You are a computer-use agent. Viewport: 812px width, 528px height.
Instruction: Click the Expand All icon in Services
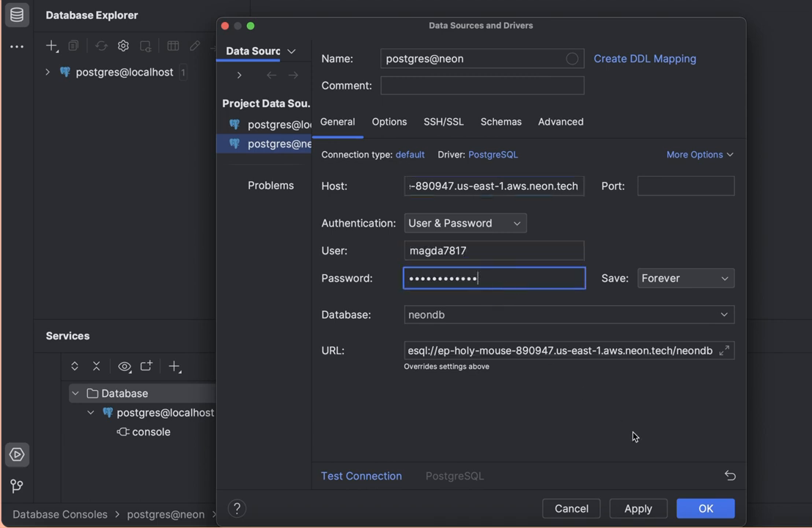(75, 367)
